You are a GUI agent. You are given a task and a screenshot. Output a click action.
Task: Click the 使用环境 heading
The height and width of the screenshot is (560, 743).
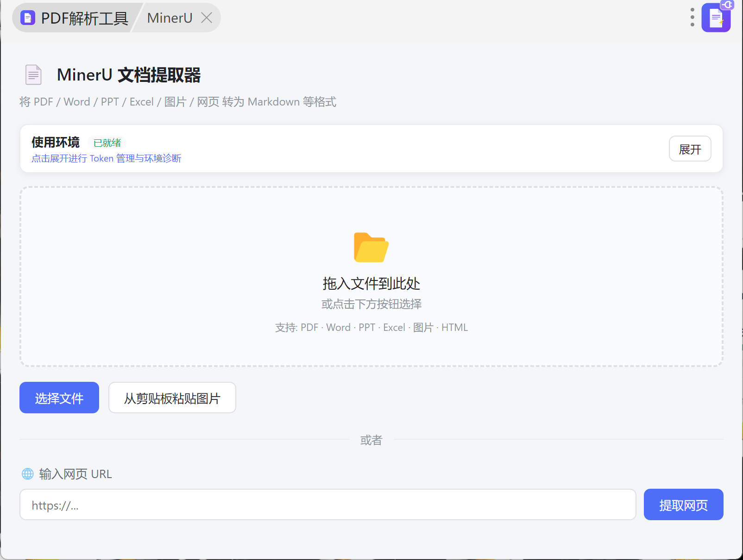56,142
